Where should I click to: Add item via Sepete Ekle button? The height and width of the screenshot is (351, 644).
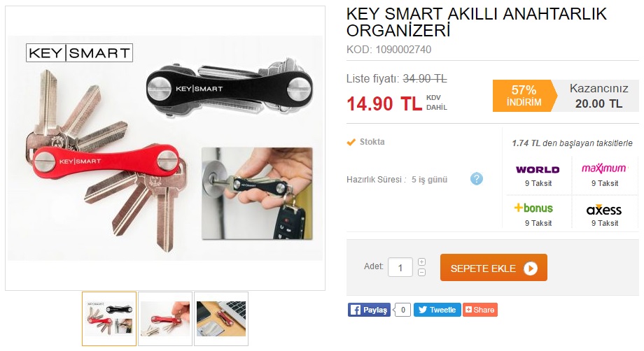493,268
